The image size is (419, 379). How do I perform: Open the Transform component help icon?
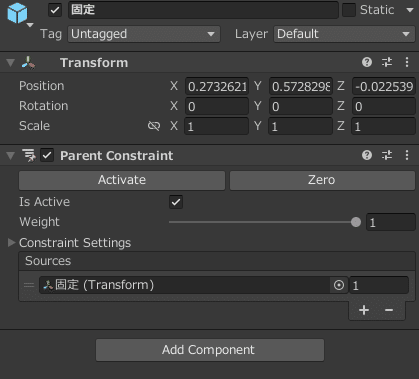[x=367, y=62]
